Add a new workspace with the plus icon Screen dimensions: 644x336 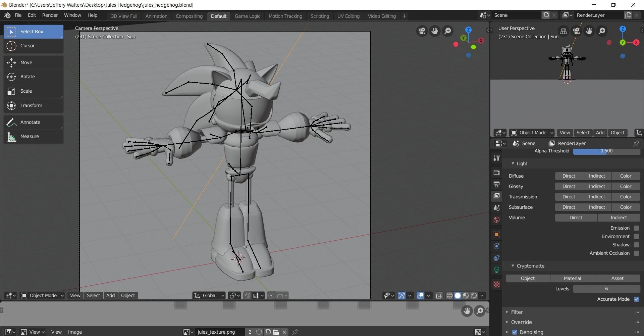point(405,16)
